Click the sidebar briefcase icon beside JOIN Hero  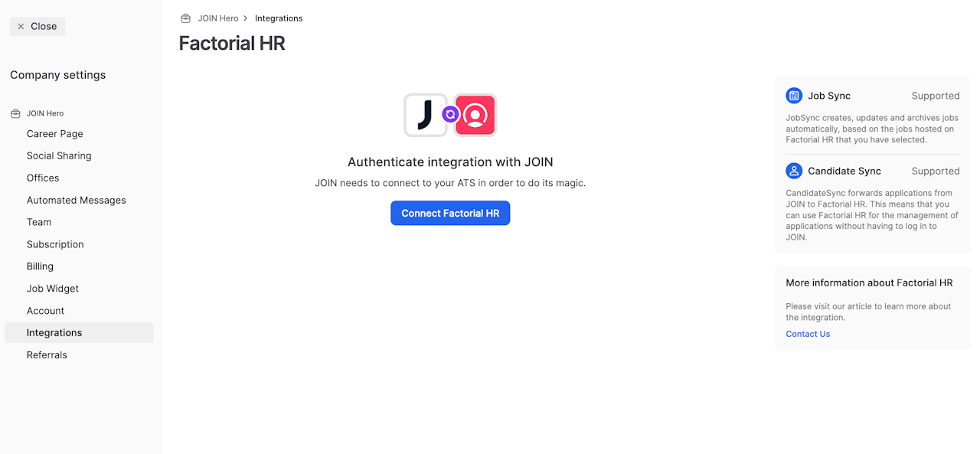coord(15,113)
